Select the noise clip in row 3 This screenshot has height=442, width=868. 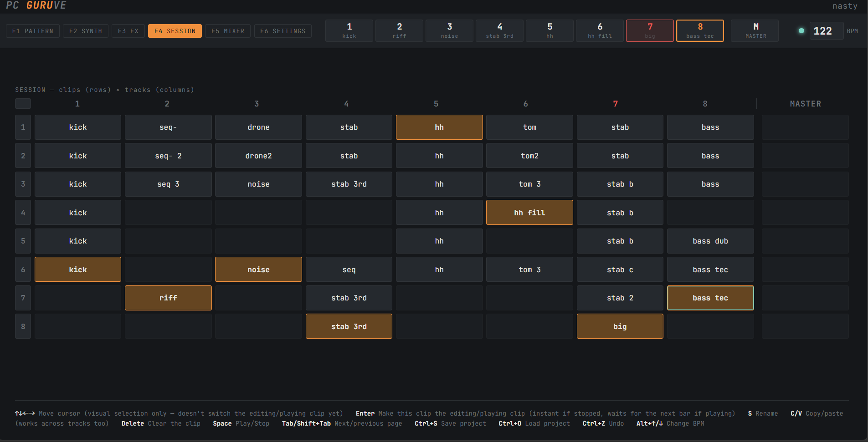pyautogui.click(x=258, y=184)
